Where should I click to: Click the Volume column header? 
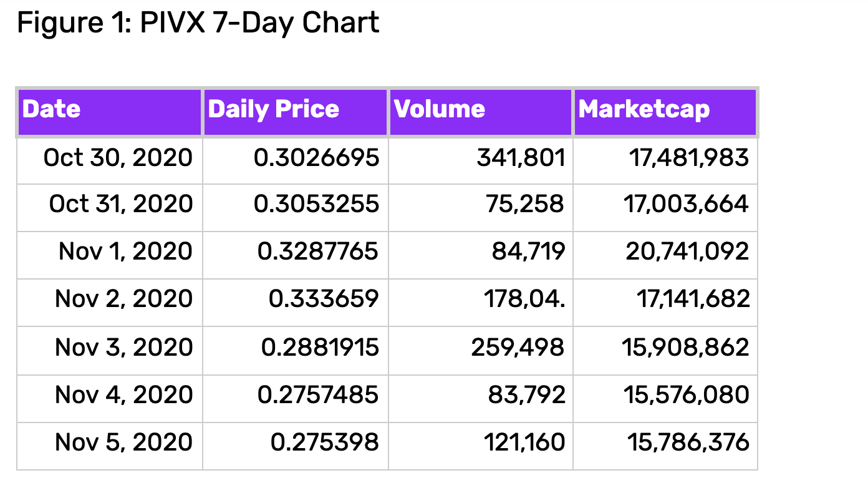pyautogui.click(x=481, y=112)
